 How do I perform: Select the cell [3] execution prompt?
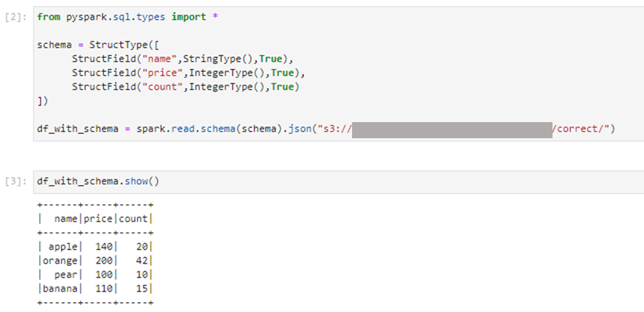[16, 181]
